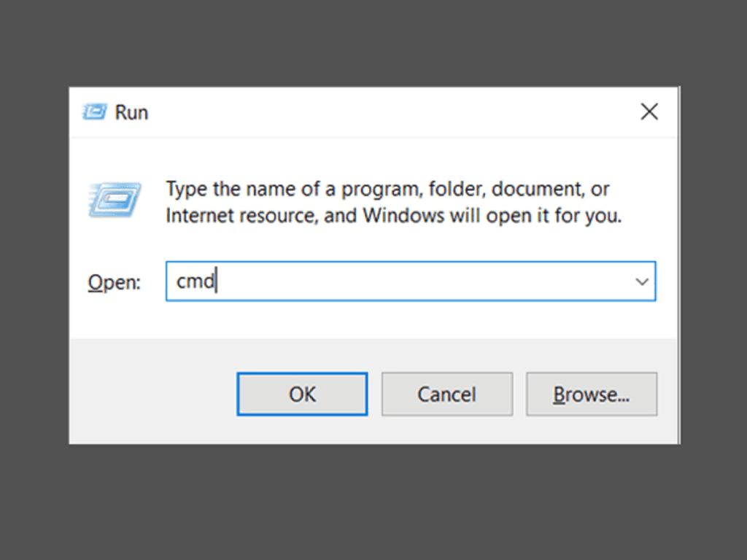Click the "Open:" label
747x560 pixels.
coord(114,283)
